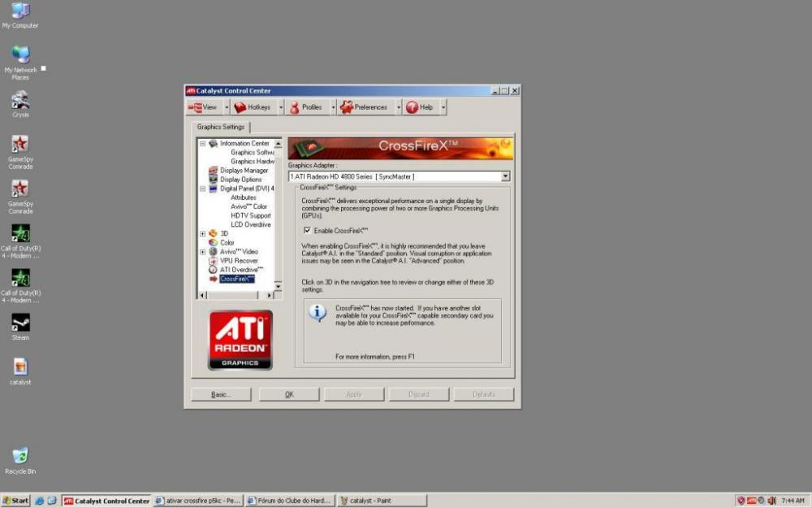Screen dimensions: 812x508
Task: Select the Graphics Settings tab
Action: 221,127
